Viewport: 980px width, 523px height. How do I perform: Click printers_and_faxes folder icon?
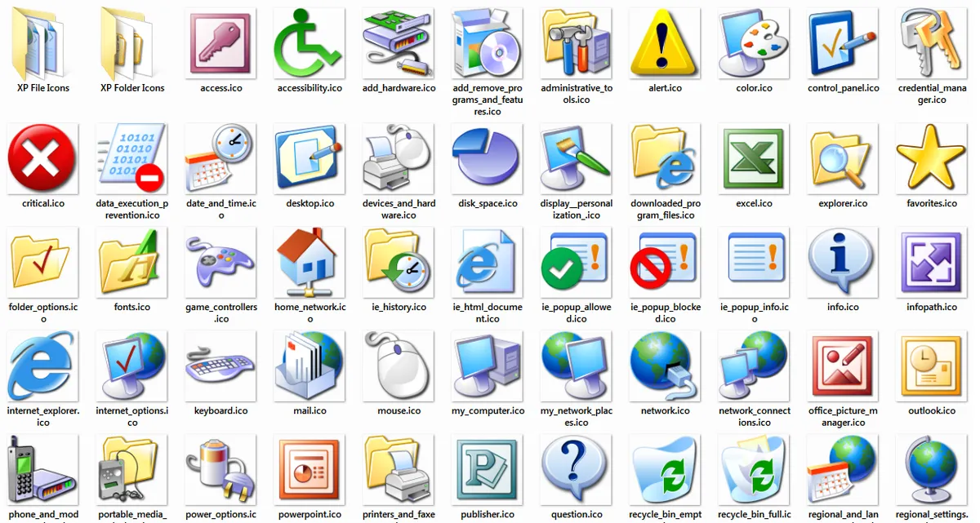coord(399,470)
